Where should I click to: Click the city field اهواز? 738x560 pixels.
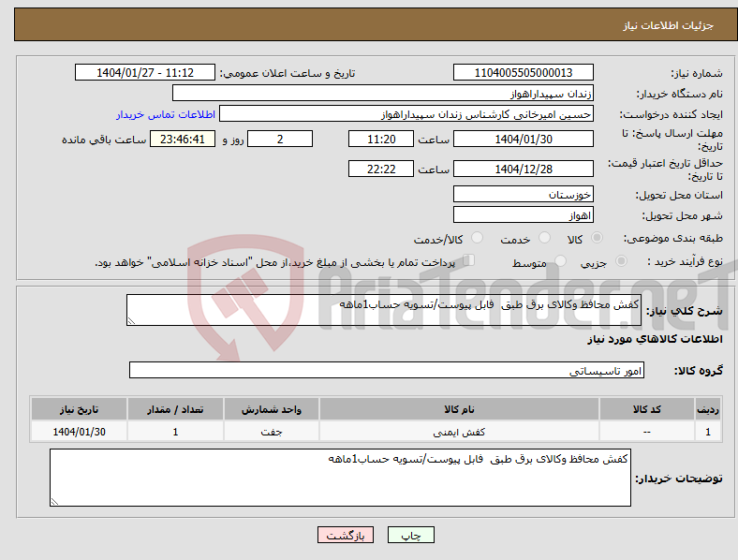pyautogui.click(x=523, y=215)
